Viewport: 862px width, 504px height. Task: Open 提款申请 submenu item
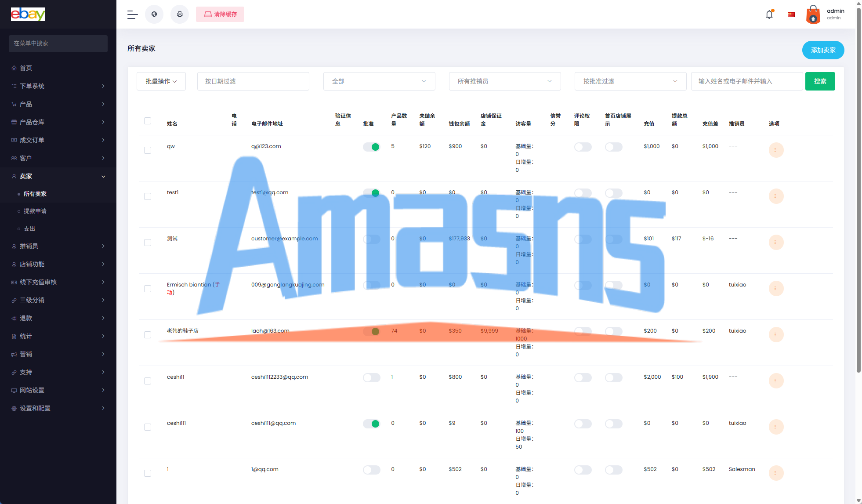click(35, 211)
